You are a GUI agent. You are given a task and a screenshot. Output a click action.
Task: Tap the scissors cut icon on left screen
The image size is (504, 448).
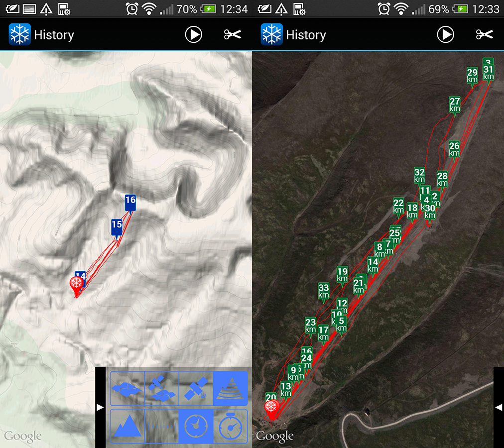coord(233,34)
